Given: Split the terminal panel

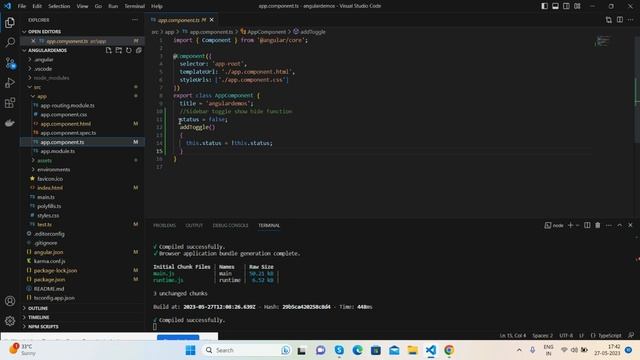Looking at the screenshot, I should (x=587, y=225).
